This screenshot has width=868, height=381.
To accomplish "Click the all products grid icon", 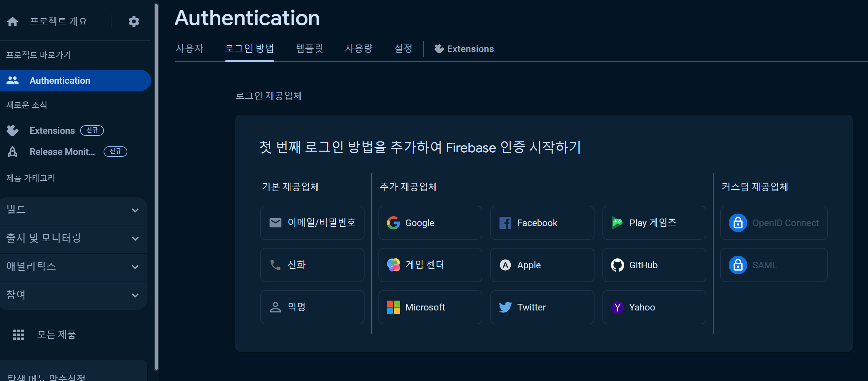I will pos(18,335).
